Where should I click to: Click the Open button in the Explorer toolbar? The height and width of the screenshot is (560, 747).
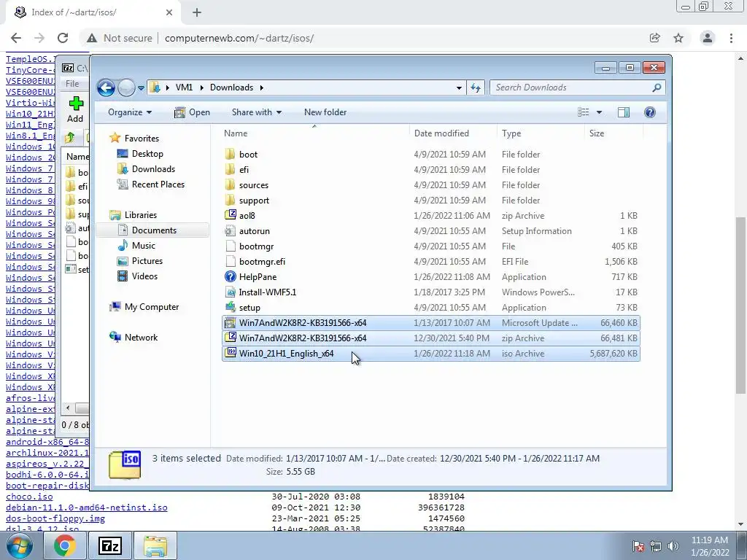(x=192, y=112)
